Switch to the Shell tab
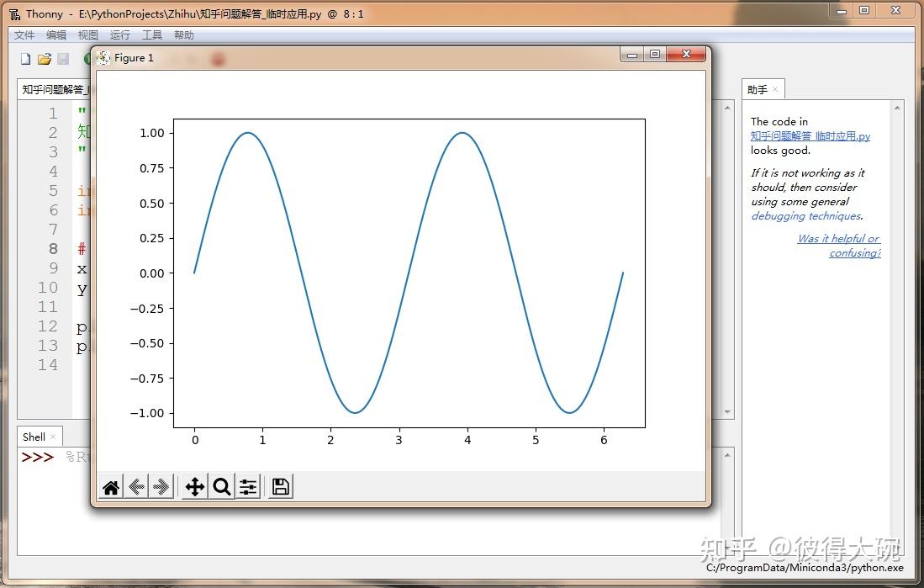This screenshot has width=924, height=588. coord(34,437)
